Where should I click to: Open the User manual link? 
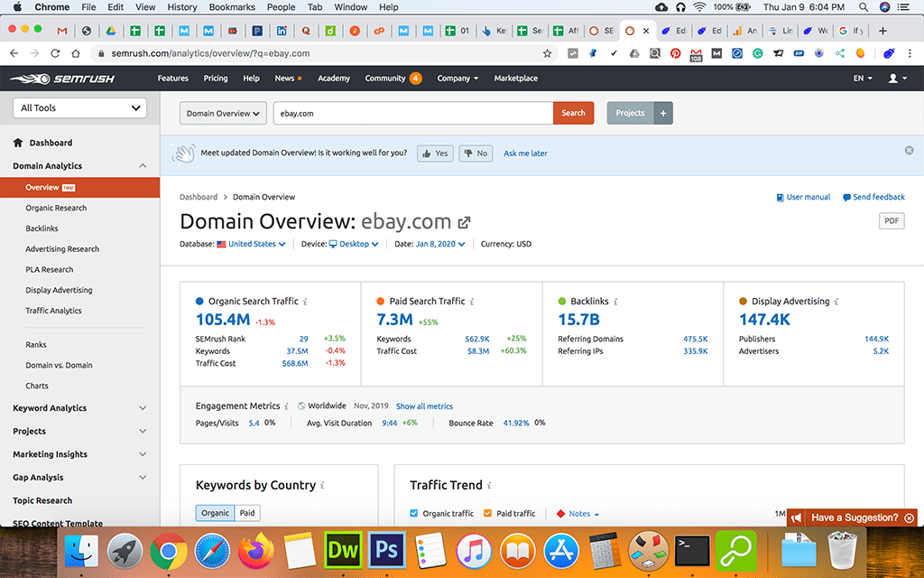pos(803,197)
